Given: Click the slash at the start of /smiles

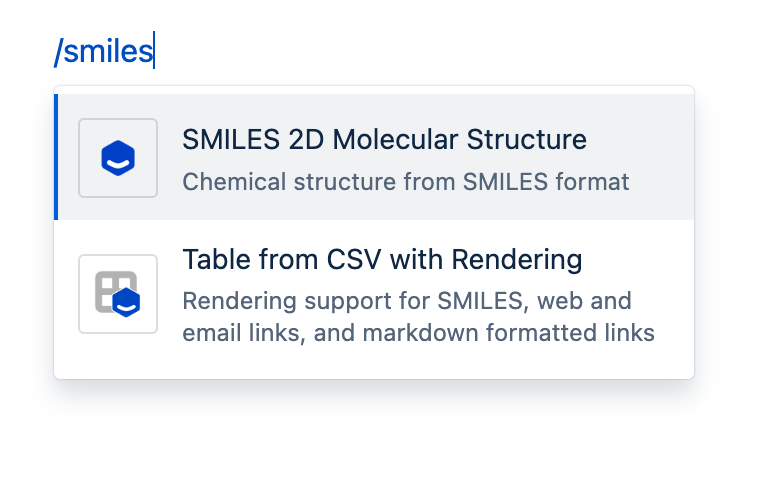Looking at the screenshot, I should [58, 51].
